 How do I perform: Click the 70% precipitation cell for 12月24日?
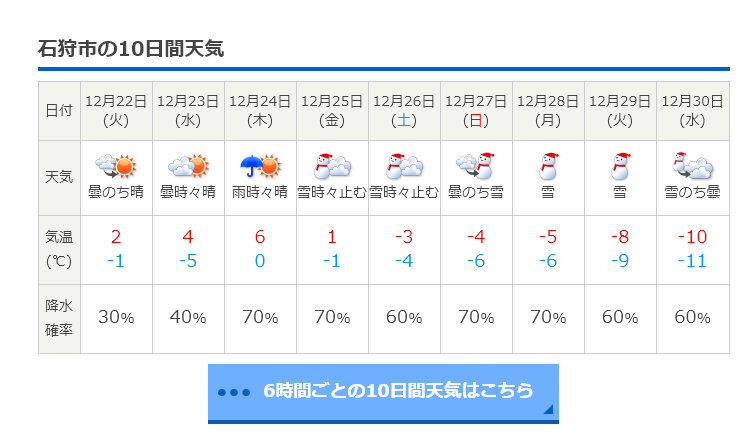pyautogui.click(x=260, y=319)
